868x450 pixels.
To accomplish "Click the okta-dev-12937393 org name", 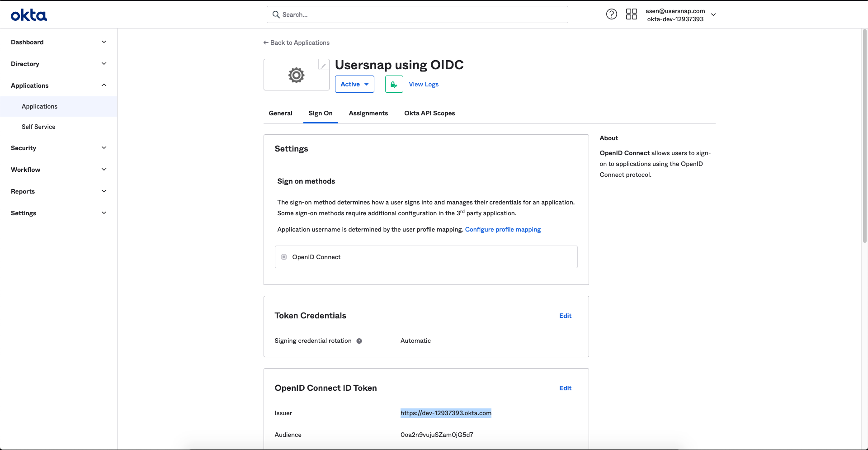I will [x=675, y=19].
